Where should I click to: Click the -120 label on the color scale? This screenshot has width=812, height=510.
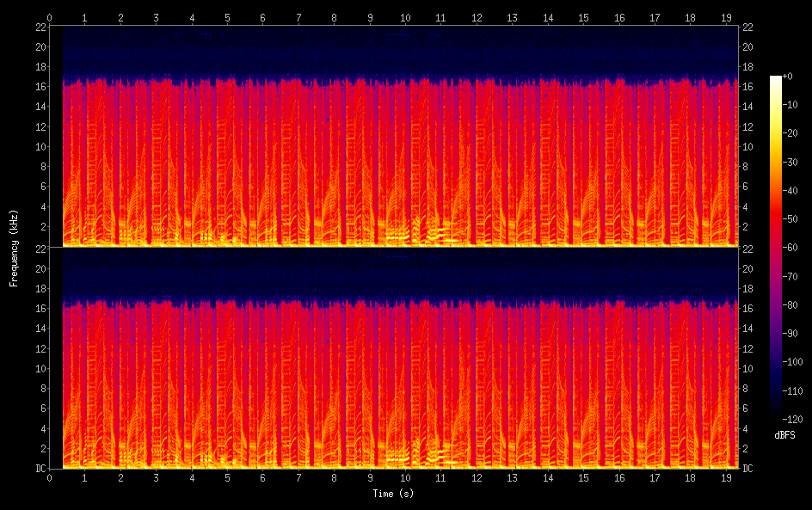click(x=793, y=420)
